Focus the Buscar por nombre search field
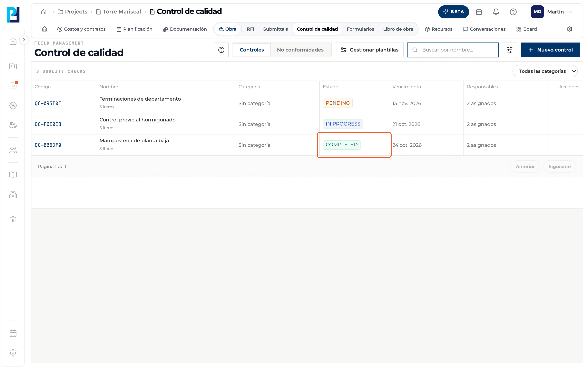The width and height of the screenshot is (588, 368). (x=453, y=50)
